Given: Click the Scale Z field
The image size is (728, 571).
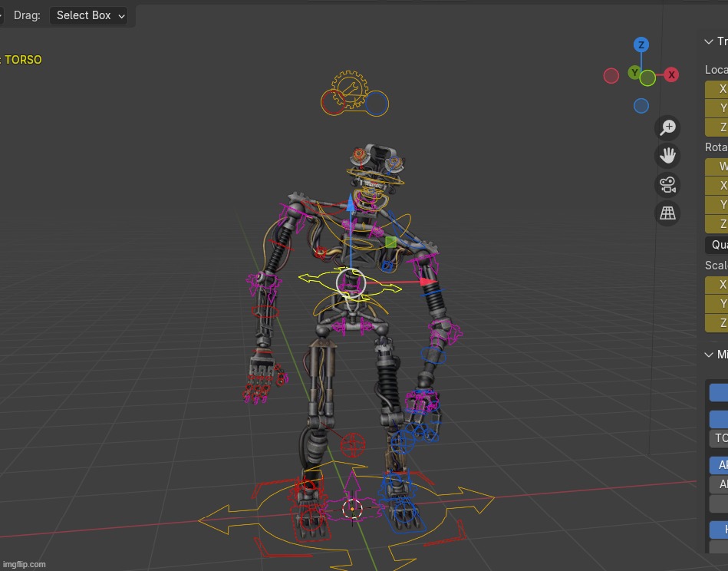Looking at the screenshot, I should (716, 323).
